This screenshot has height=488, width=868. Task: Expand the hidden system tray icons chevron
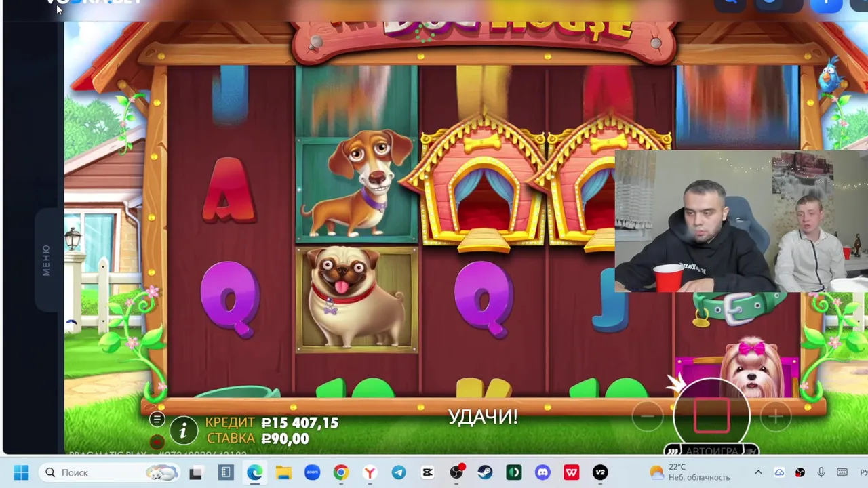tap(758, 472)
